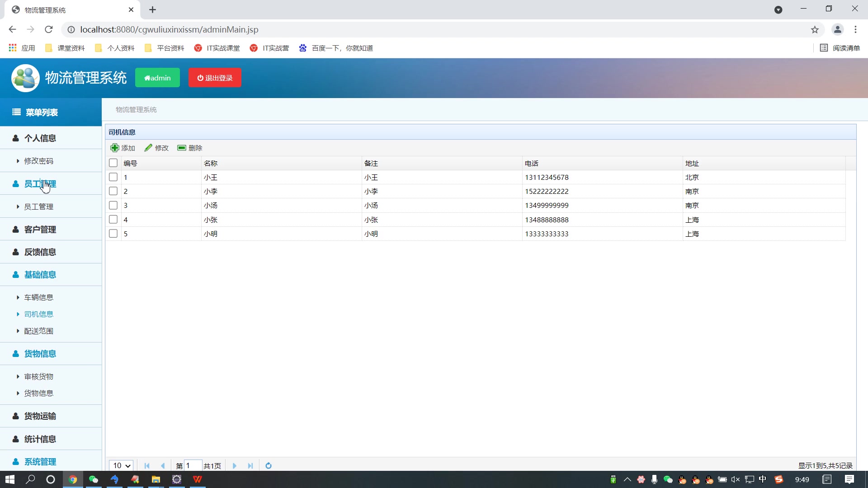The width and height of the screenshot is (868, 488).
Task: Collapse the 个人信息 menu section
Action: coord(51,138)
